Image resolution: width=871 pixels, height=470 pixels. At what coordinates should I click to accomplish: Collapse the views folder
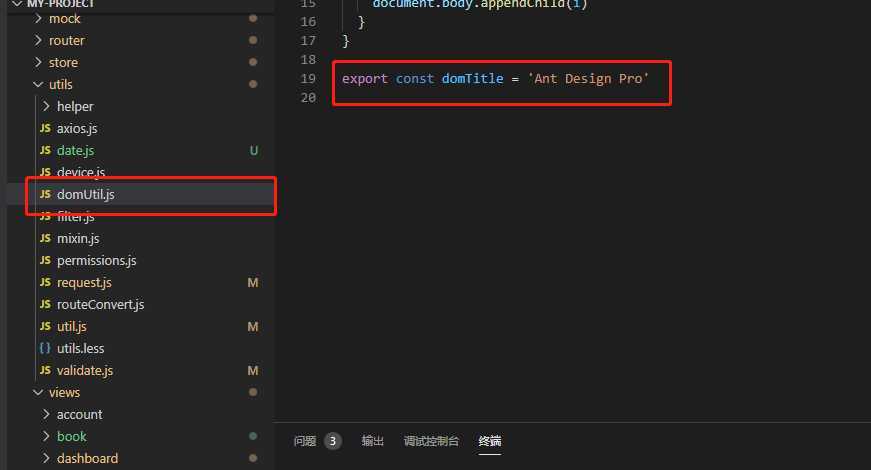[x=38, y=392]
